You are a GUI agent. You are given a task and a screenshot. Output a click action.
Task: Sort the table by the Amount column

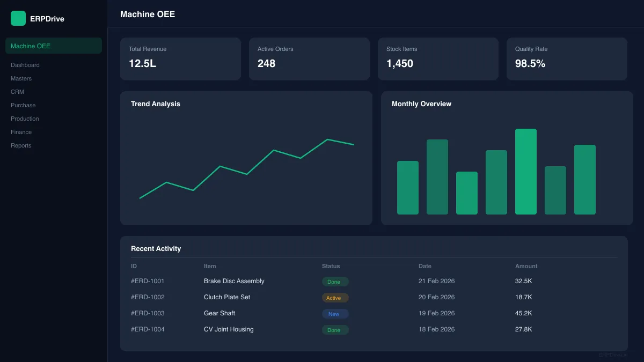click(526, 266)
